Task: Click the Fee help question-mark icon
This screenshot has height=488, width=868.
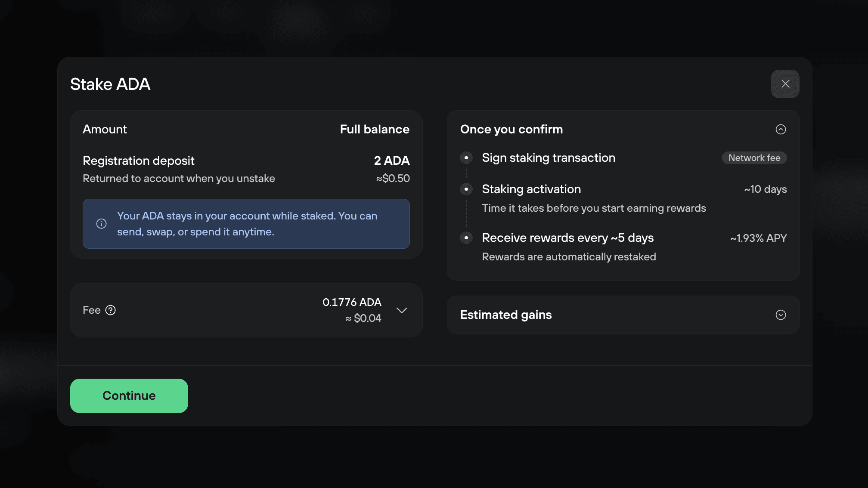Action: coord(111,310)
